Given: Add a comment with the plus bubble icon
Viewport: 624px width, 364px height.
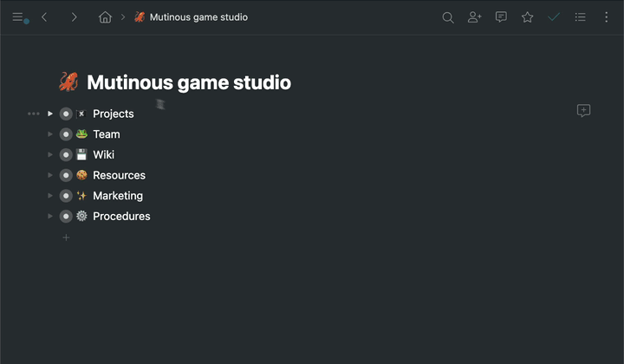Looking at the screenshot, I should (x=583, y=111).
